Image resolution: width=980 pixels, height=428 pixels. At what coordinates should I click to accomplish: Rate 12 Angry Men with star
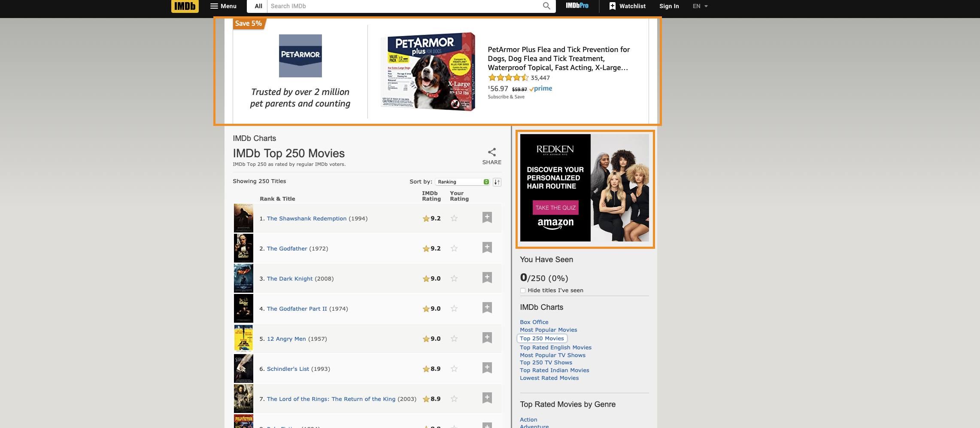coord(454,339)
